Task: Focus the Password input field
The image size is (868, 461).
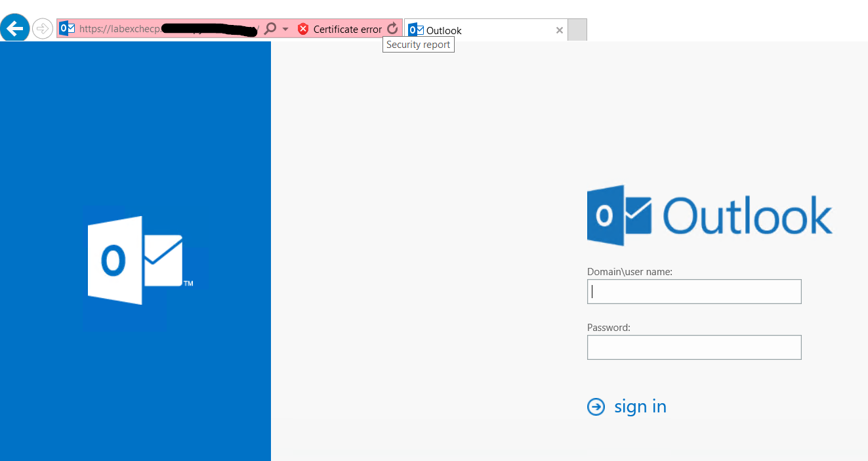Action: [x=693, y=347]
